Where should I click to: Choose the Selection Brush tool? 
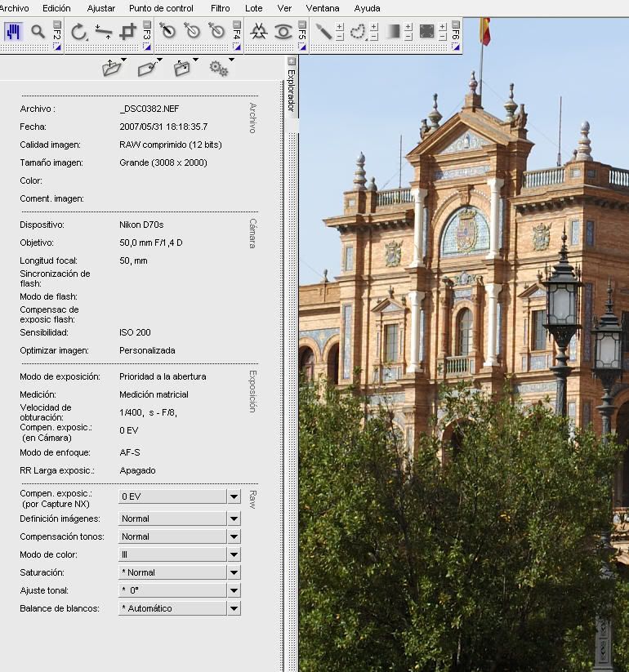(323, 31)
